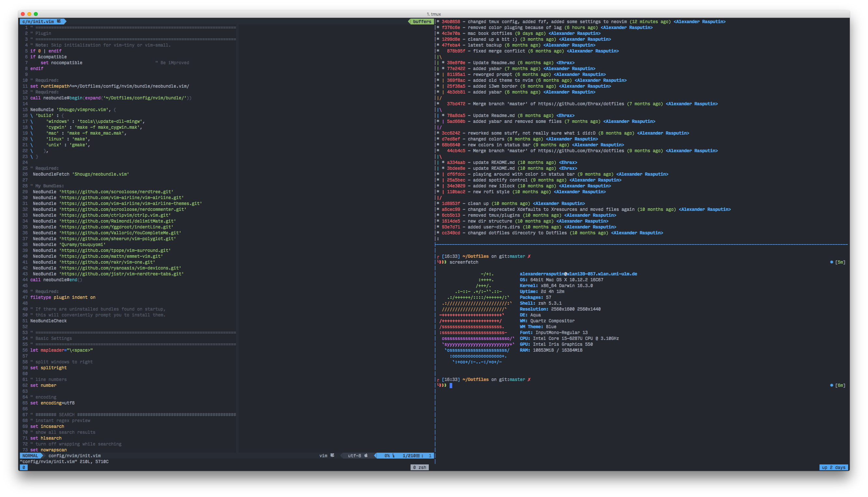Click the tmux session '0' indicator
The width and height of the screenshot is (868, 497).
pyautogui.click(x=23, y=467)
